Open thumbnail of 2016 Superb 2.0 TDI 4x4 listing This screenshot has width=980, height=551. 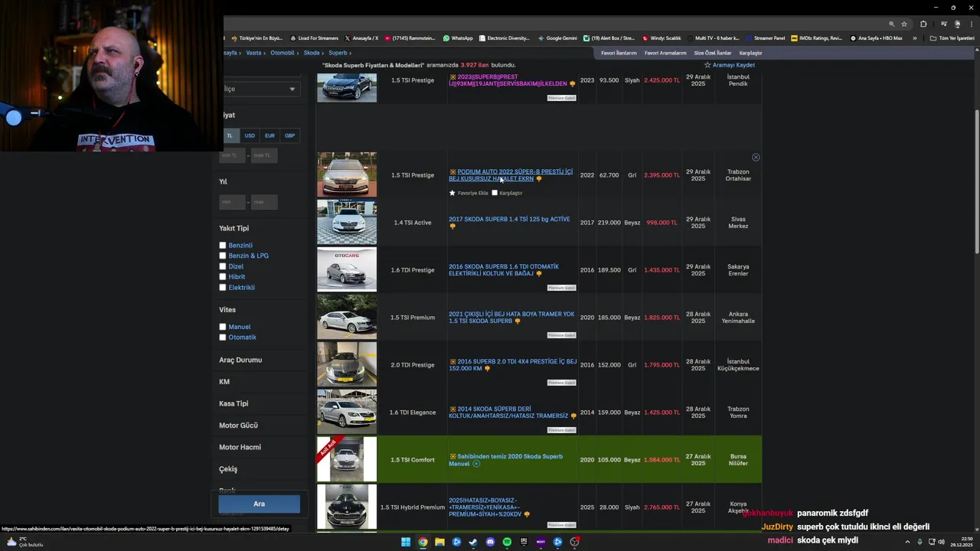[x=347, y=364]
